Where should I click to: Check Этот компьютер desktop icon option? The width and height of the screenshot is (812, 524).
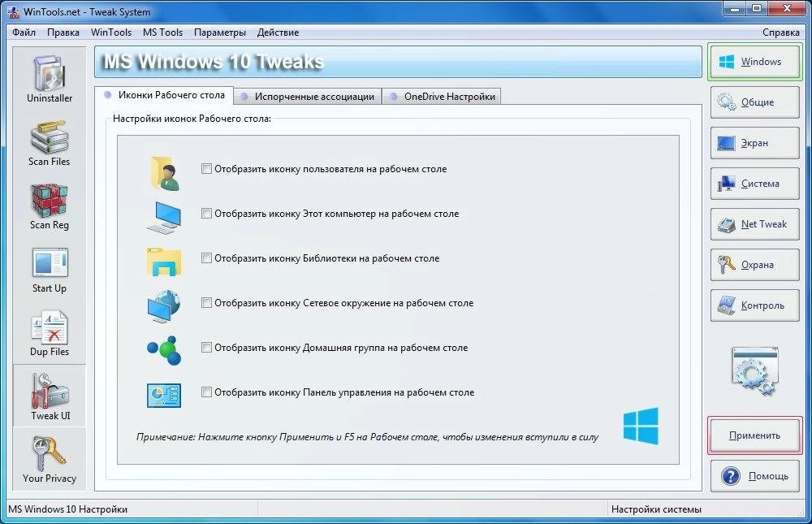click(x=206, y=213)
